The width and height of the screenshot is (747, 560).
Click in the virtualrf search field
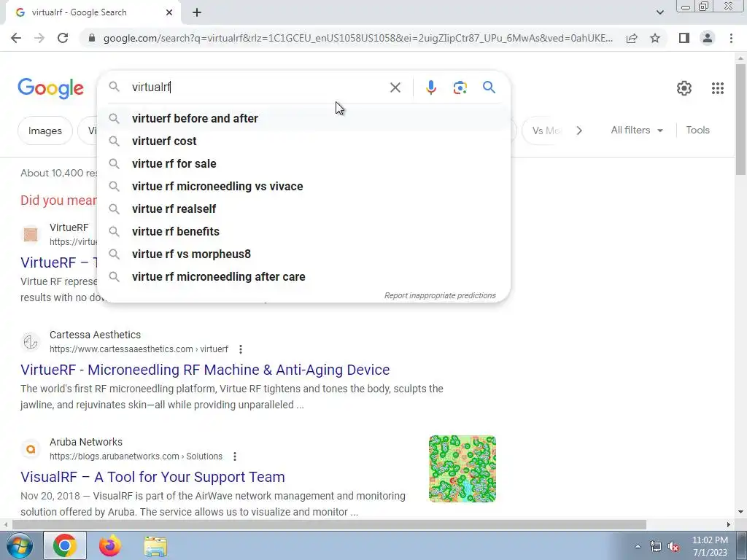[258, 87]
